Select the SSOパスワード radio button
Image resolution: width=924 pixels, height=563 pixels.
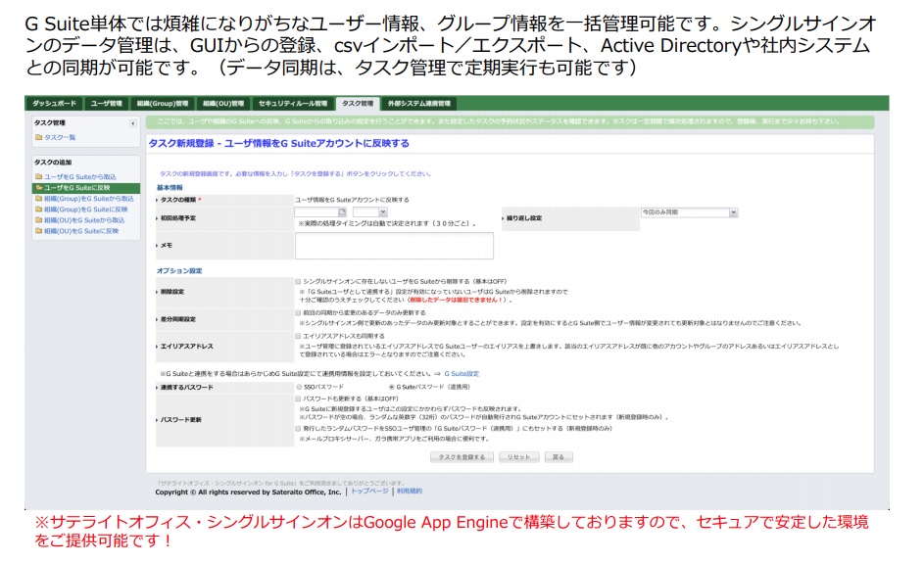pyautogui.click(x=300, y=387)
